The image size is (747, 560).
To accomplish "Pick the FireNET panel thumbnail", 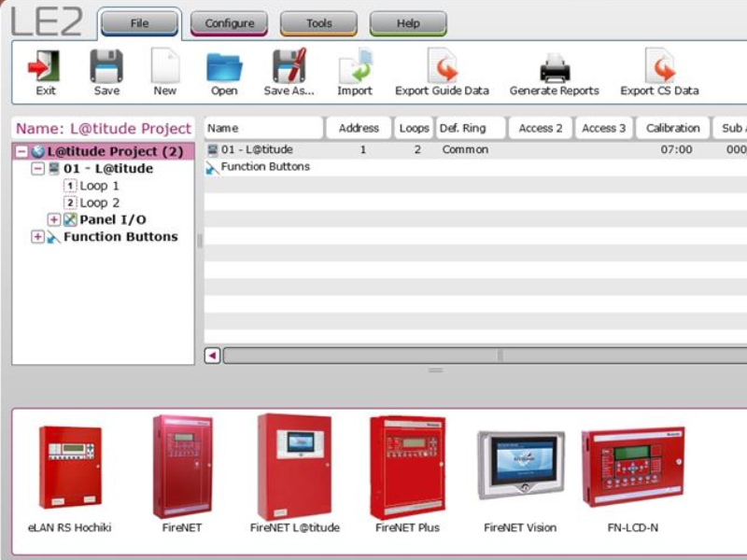I will [x=182, y=467].
